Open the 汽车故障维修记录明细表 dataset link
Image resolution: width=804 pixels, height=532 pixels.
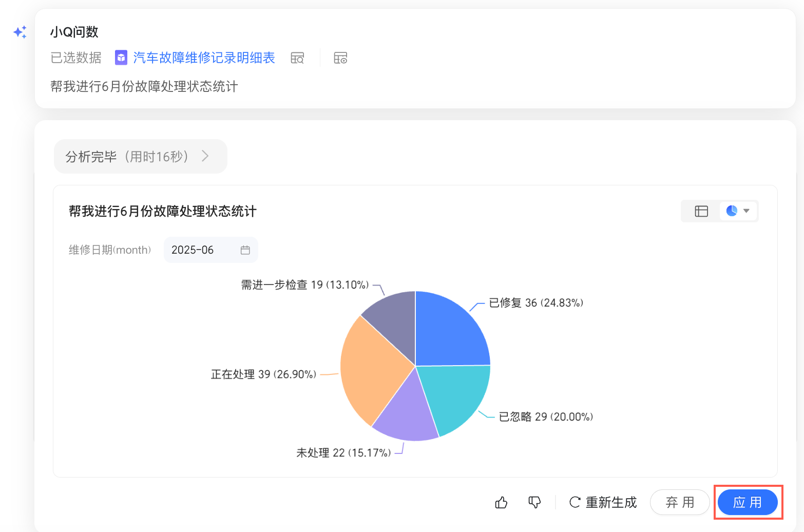pos(204,58)
